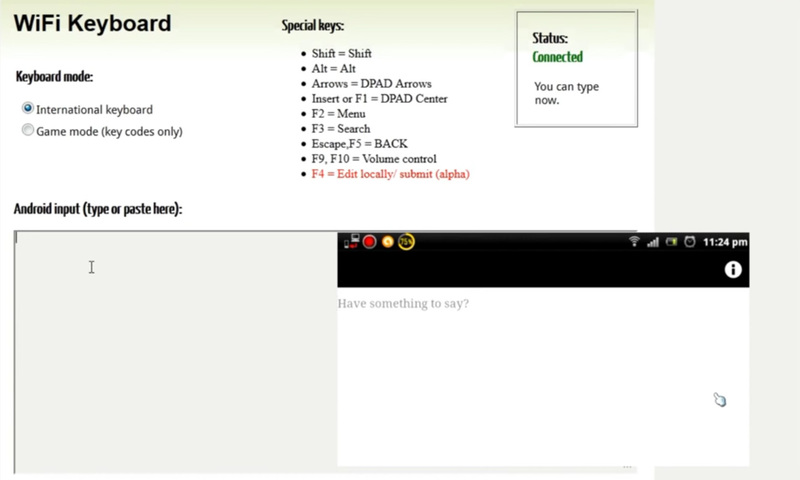Click the 'Special keys:' heading

tap(313, 26)
